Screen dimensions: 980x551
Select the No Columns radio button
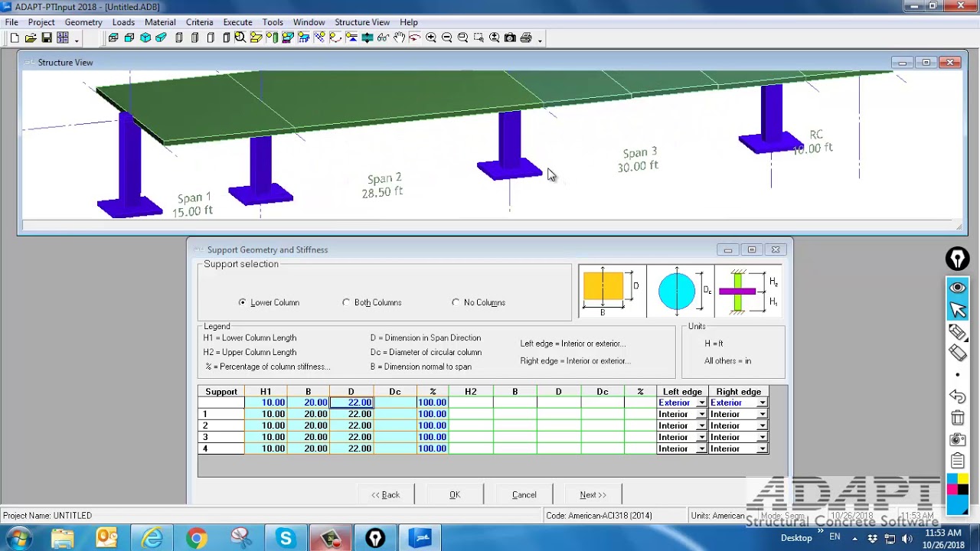coord(456,302)
